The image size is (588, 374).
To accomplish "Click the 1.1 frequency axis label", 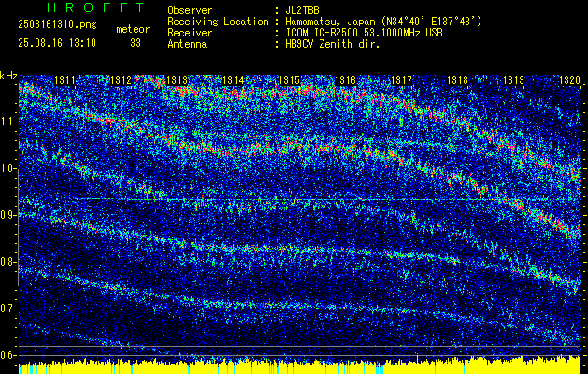I will (7, 122).
